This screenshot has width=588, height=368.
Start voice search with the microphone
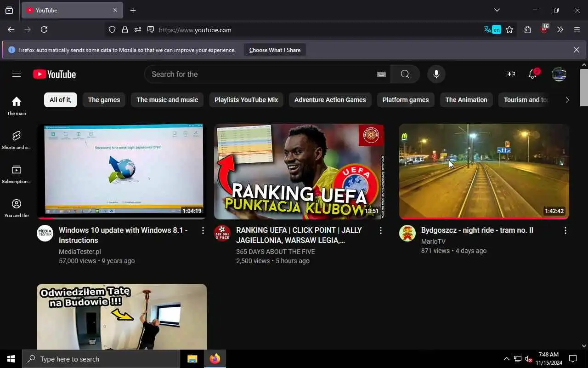click(436, 74)
